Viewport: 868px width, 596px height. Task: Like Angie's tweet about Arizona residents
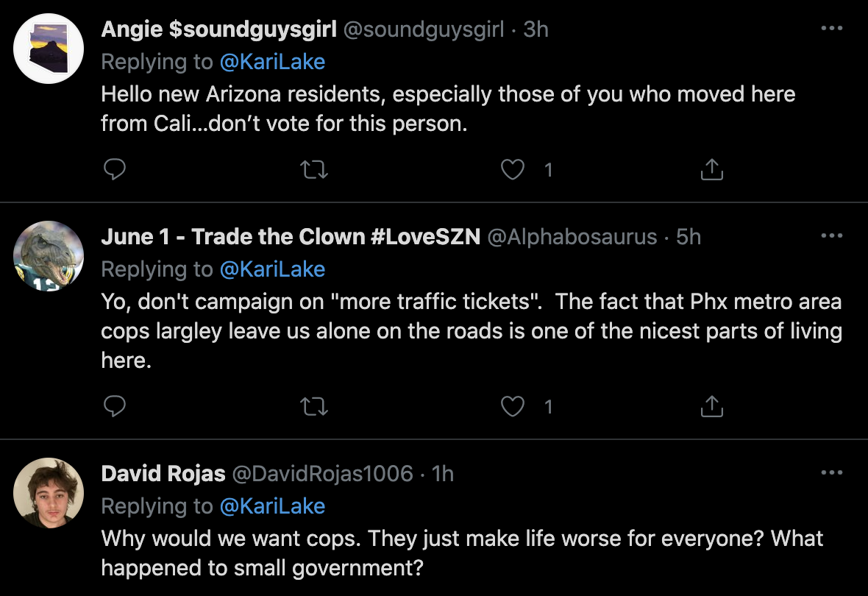(x=513, y=169)
